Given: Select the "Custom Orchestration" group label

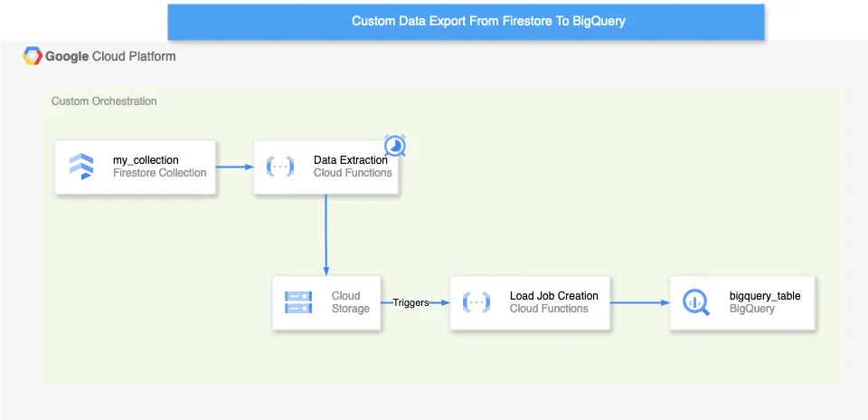Looking at the screenshot, I should [x=104, y=101].
